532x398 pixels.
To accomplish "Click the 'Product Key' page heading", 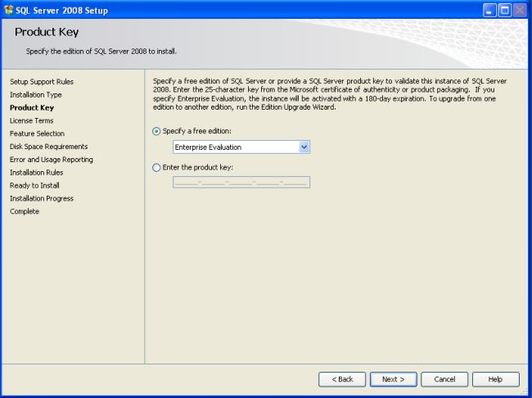I will click(47, 32).
